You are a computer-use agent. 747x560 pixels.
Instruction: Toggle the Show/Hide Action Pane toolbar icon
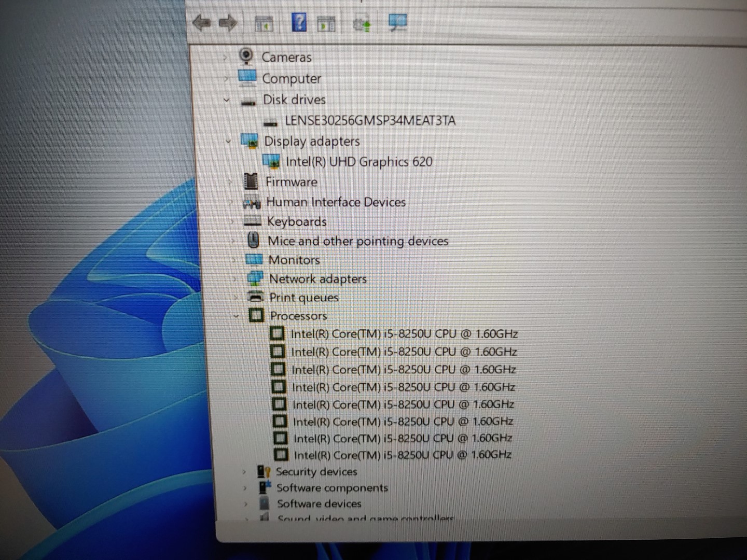[326, 24]
